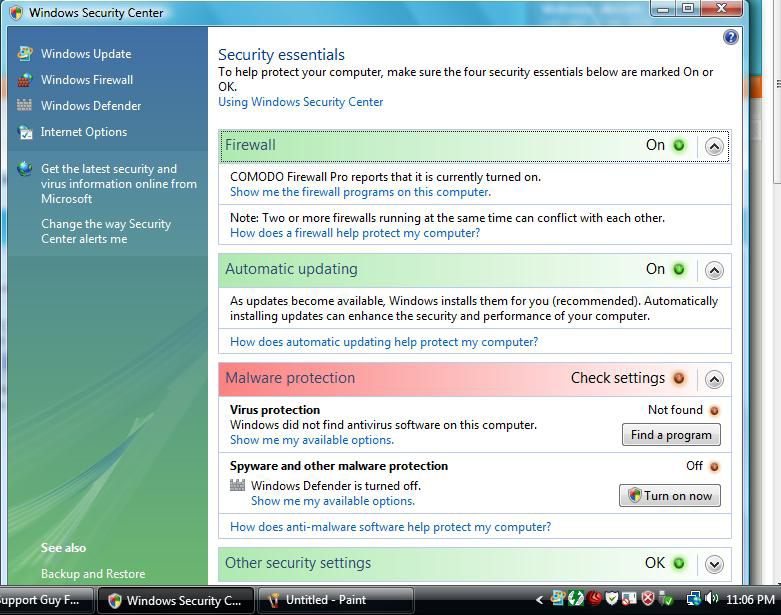The height and width of the screenshot is (615, 781).
Task: Open the Using Windows Security Center link
Action: [x=300, y=102]
